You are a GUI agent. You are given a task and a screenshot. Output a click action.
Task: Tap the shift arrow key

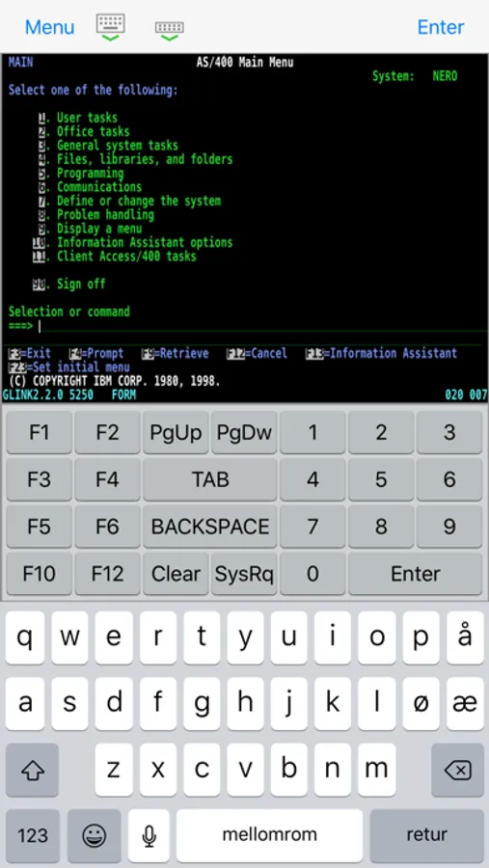click(x=32, y=770)
